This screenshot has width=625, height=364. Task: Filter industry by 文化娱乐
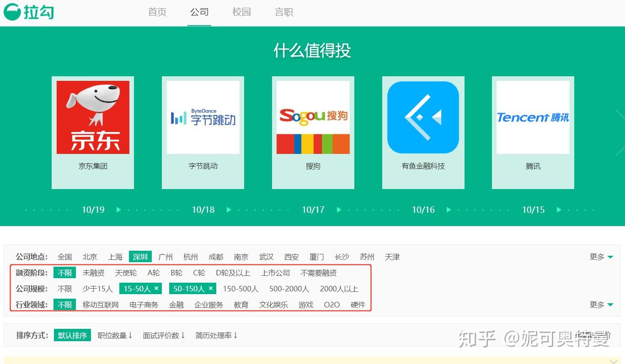(x=273, y=305)
